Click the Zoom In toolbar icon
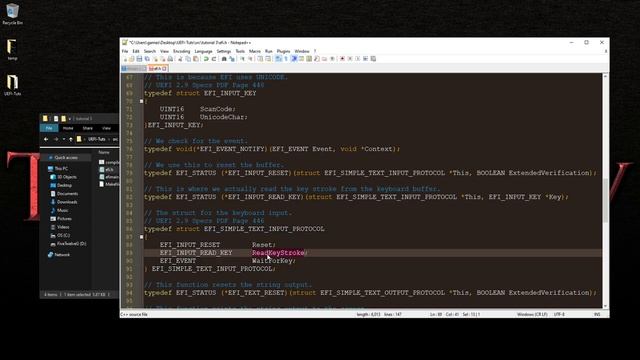640x360 pixels. point(242,59)
